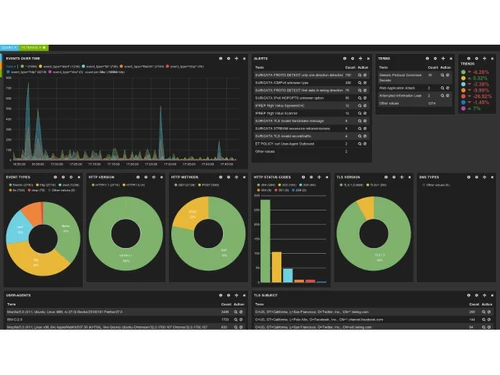Viewport: 500px width, 375px height.
Task: Click tallest green bar in HTTP Status Codes
Action: click(265, 241)
